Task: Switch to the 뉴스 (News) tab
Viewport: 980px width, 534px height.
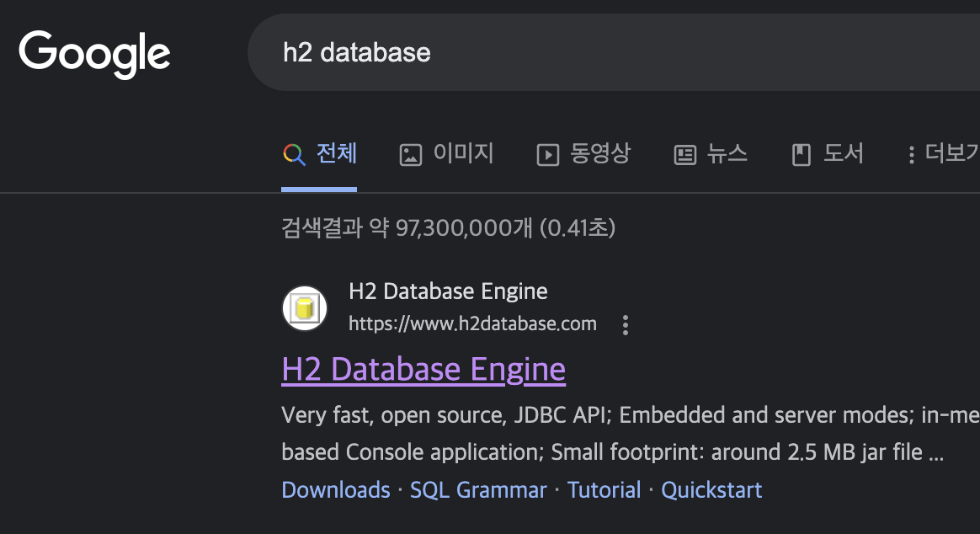Action: click(x=710, y=153)
